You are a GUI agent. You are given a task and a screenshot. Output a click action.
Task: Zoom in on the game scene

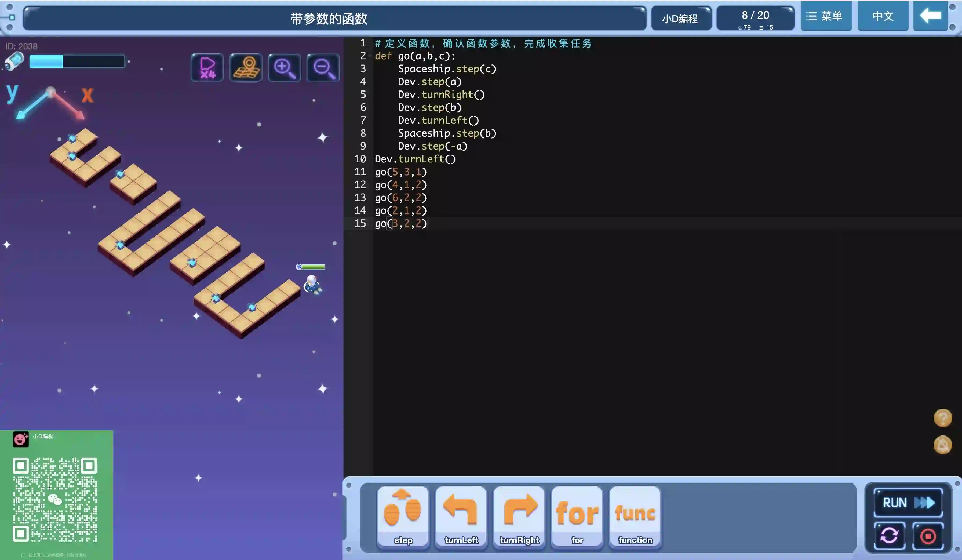(285, 68)
